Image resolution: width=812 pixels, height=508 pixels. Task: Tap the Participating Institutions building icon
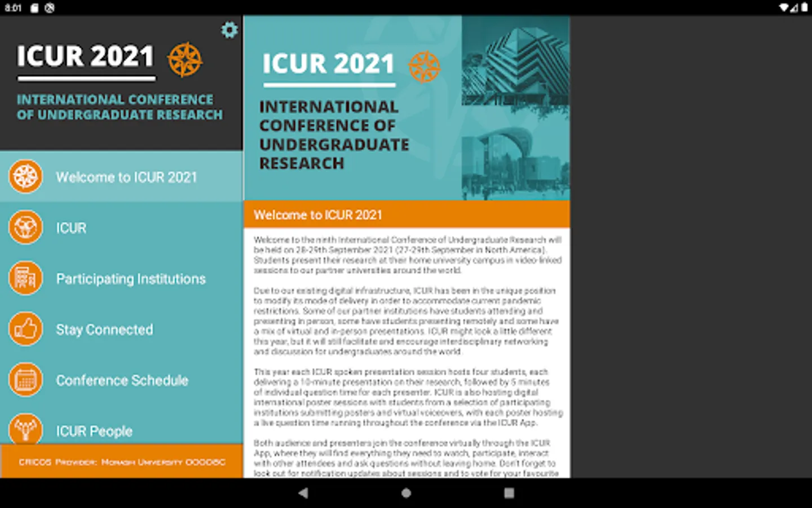[25, 278]
